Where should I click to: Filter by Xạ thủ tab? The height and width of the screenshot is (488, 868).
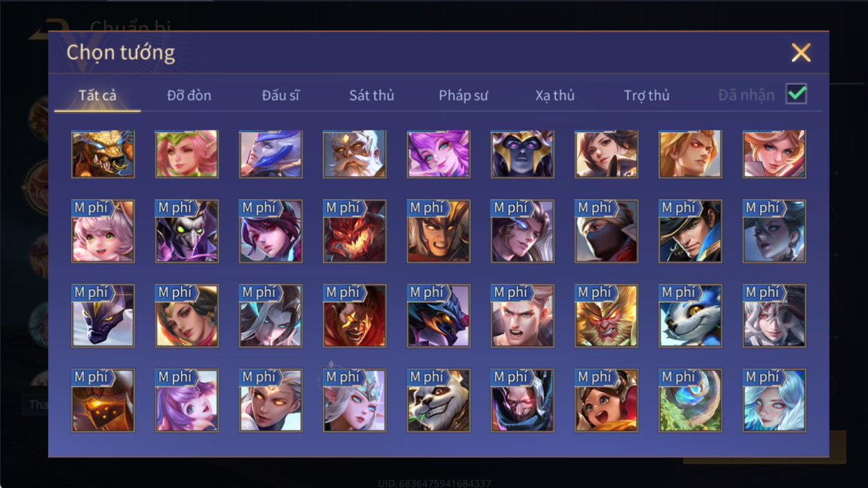[555, 95]
